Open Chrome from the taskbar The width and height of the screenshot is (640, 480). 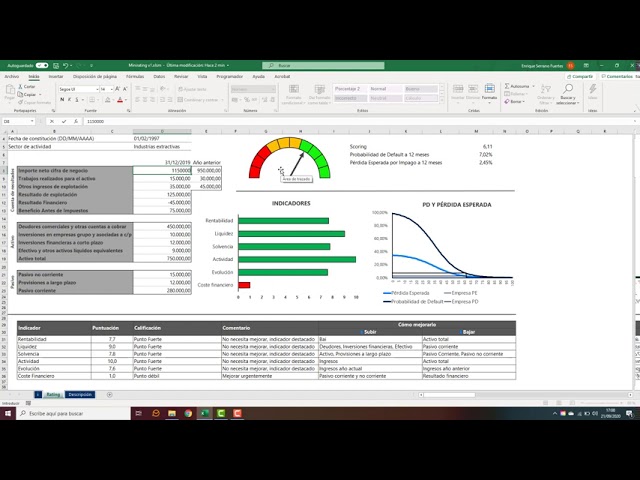(188, 413)
